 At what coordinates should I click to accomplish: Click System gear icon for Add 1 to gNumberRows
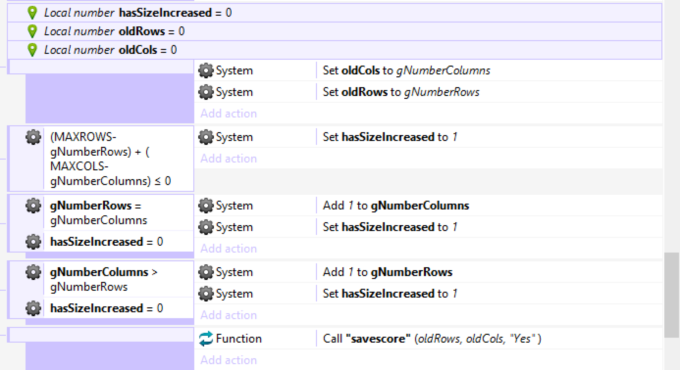point(206,272)
